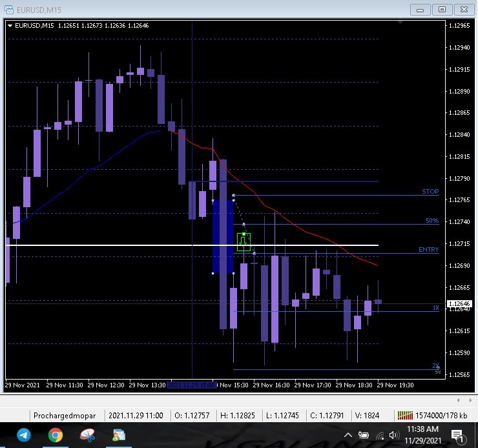The height and width of the screenshot is (448, 478).
Task: Open Telegram from the taskbar
Action: pyautogui.click(x=24, y=435)
